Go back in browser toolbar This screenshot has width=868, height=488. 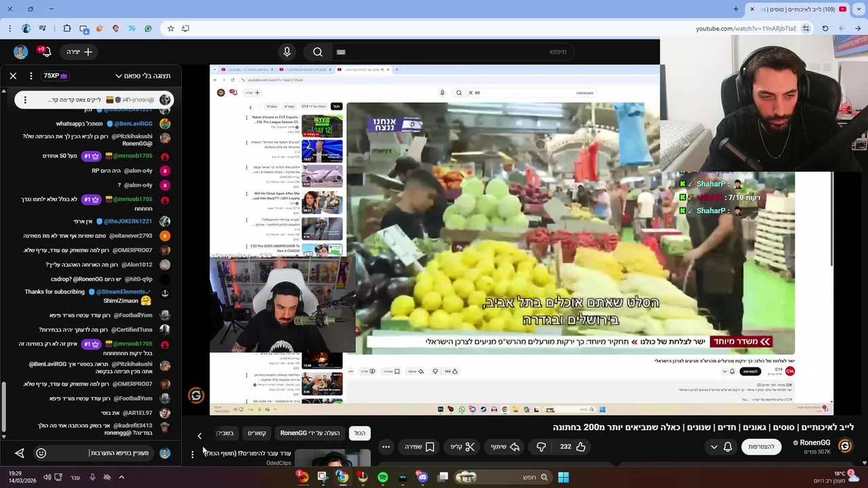point(858,28)
